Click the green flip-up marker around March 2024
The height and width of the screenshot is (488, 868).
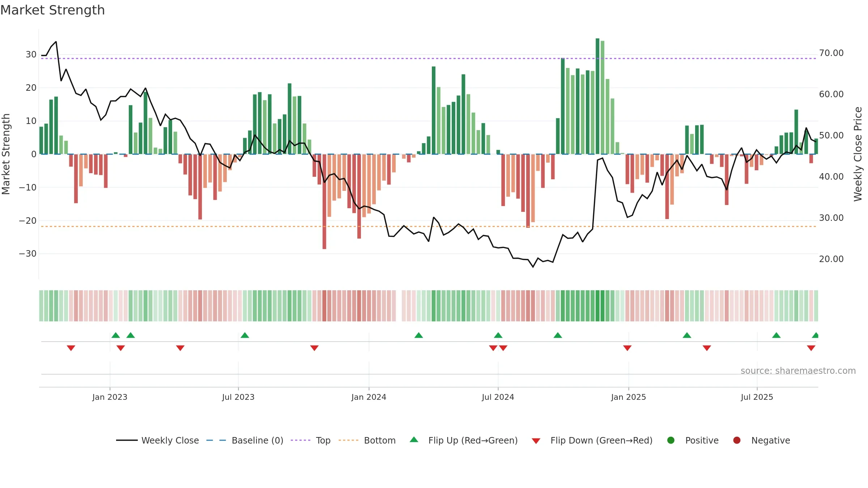tap(419, 335)
